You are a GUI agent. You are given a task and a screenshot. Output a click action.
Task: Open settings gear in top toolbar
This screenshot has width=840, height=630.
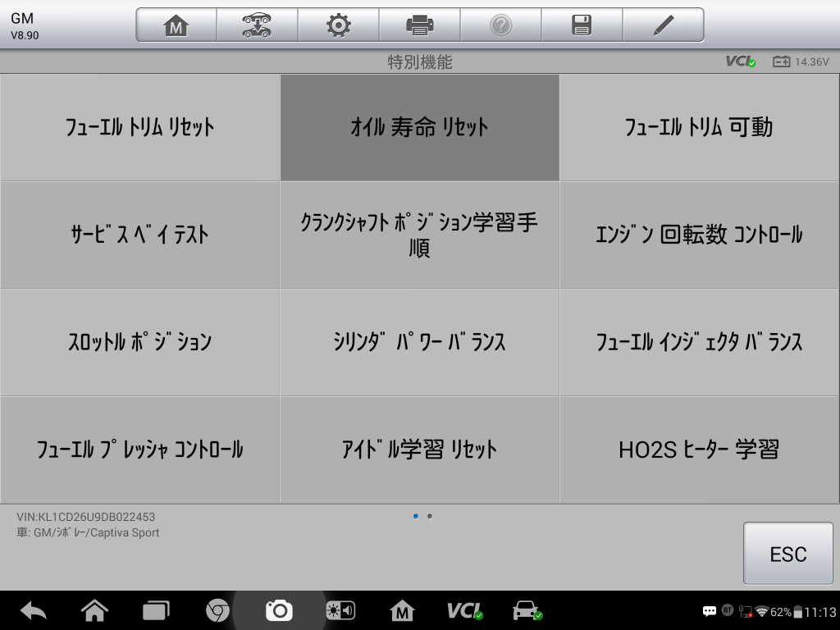(x=338, y=25)
